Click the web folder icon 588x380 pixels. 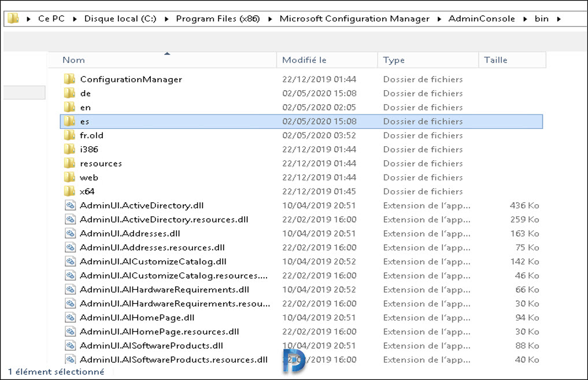pos(69,176)
